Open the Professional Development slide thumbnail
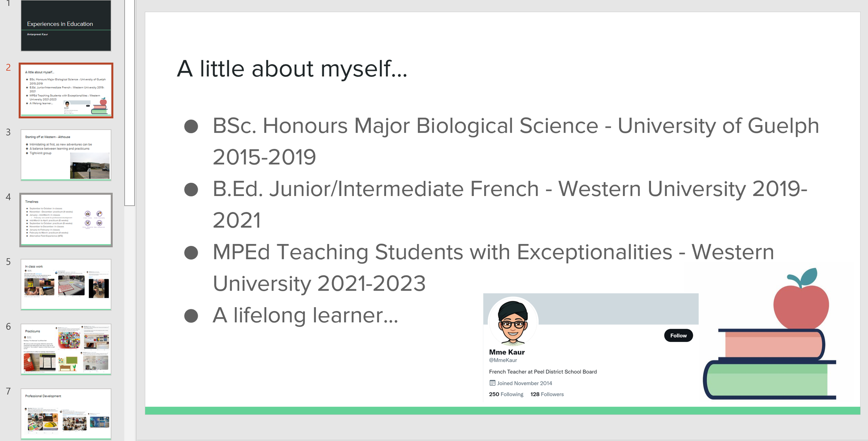The width and height of the screenshot is (868, 441). [66, 414]
